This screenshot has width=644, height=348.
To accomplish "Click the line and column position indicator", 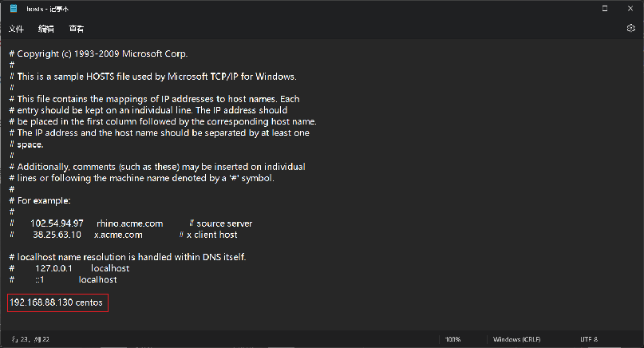I will click(30, 339).
